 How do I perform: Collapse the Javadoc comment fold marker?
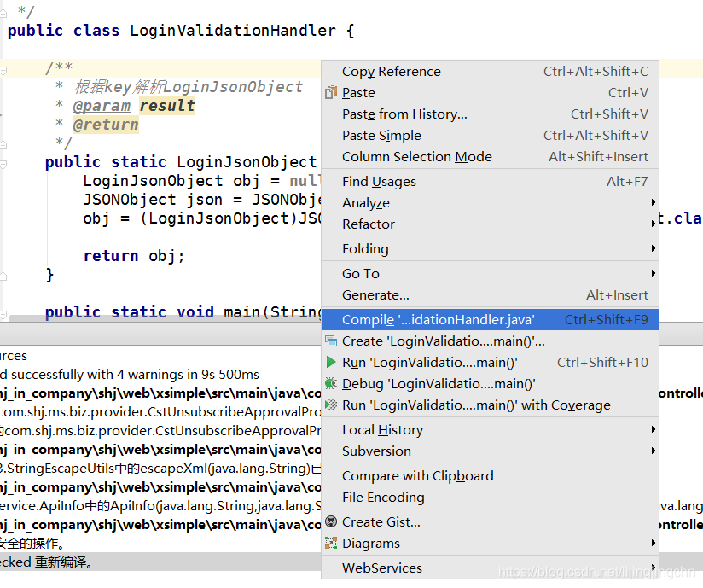[3, 70]
